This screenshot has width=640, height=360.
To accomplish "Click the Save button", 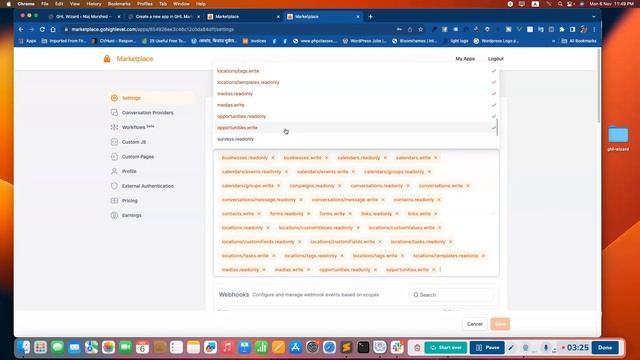I will [x=500, y=324].
